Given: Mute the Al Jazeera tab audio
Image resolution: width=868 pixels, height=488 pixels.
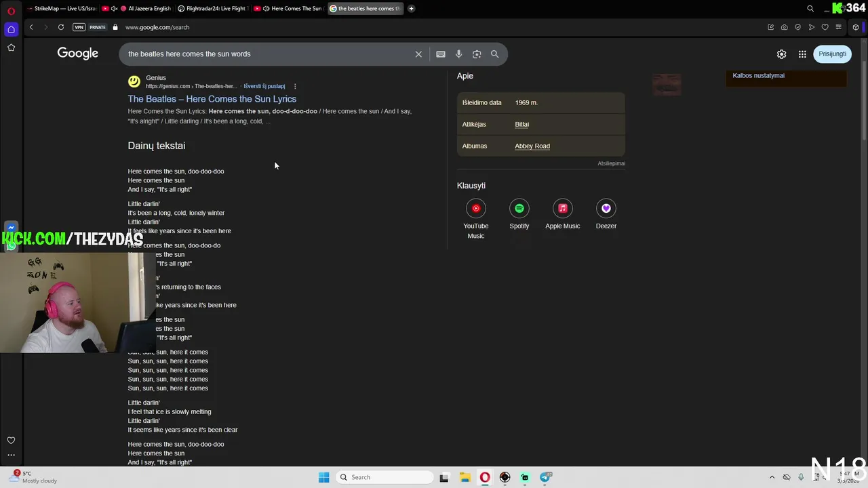Looking at the screenshot, I should [x=114, y=9].
